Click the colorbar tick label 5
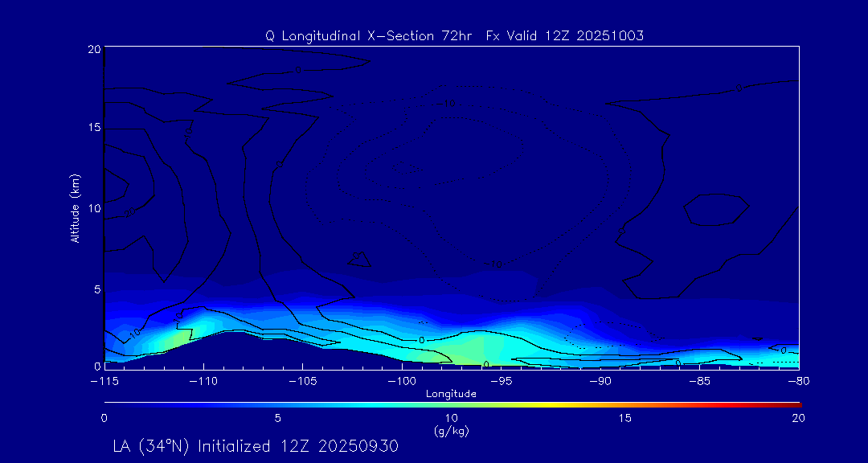This screenshot has height=463, width=868. [x=278, y=418]
